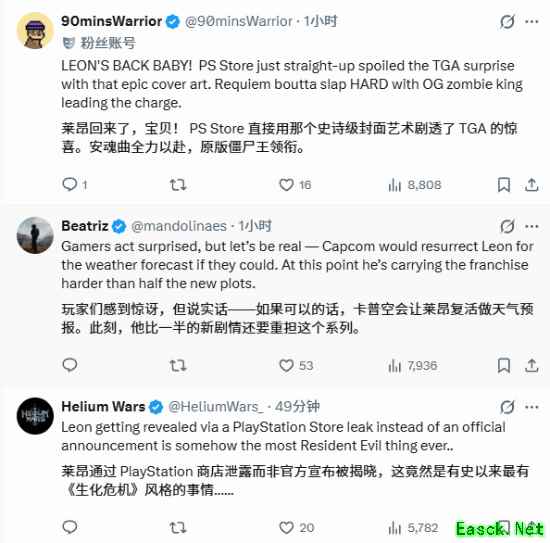This screenshot has width=550, height=543.
Task: Bookmark the 90minsWarrior tweet
Action: pyautogui.click(x=504, y=185)
